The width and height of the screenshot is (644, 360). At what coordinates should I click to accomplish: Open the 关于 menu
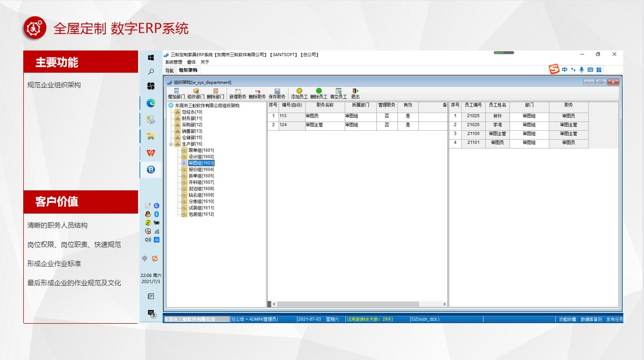[205, 62]
